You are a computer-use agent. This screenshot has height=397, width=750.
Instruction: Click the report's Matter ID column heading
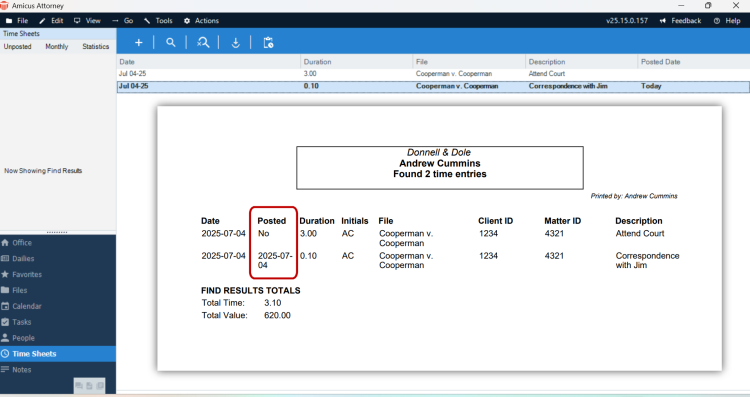click(562, 221)
